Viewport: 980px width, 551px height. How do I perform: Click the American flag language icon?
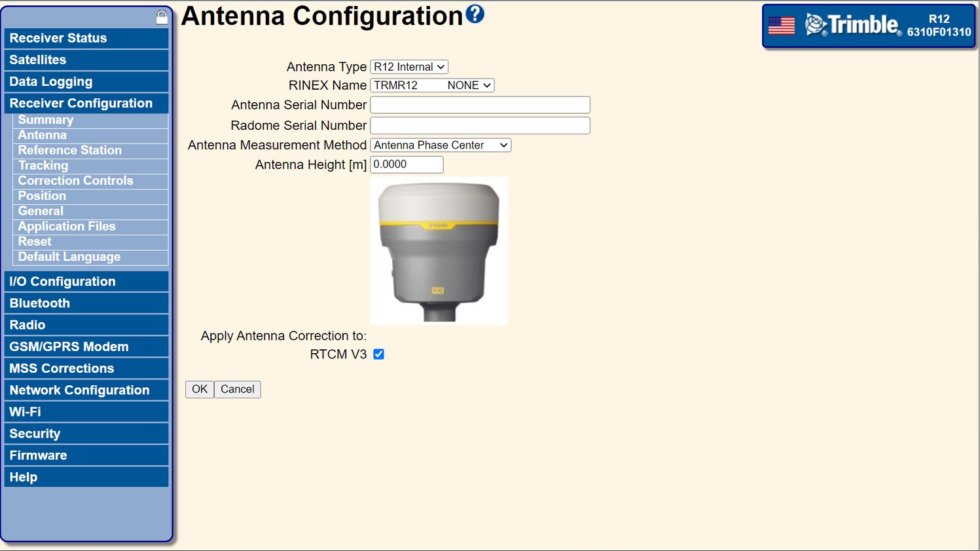click(781, 26)
